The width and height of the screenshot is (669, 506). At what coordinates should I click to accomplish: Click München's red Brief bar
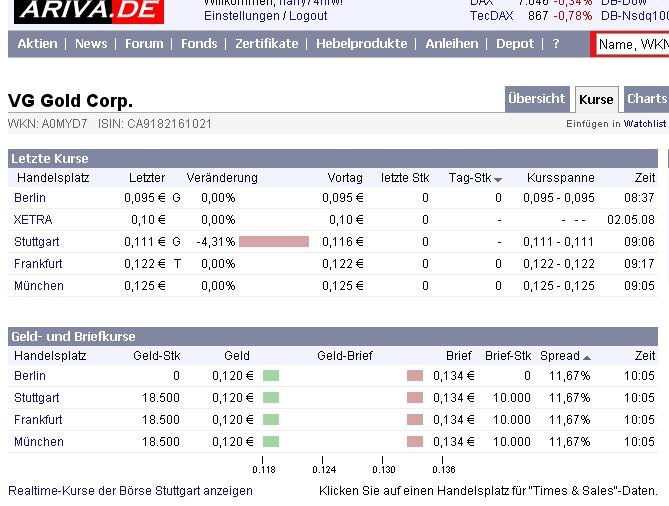(415, 442)
